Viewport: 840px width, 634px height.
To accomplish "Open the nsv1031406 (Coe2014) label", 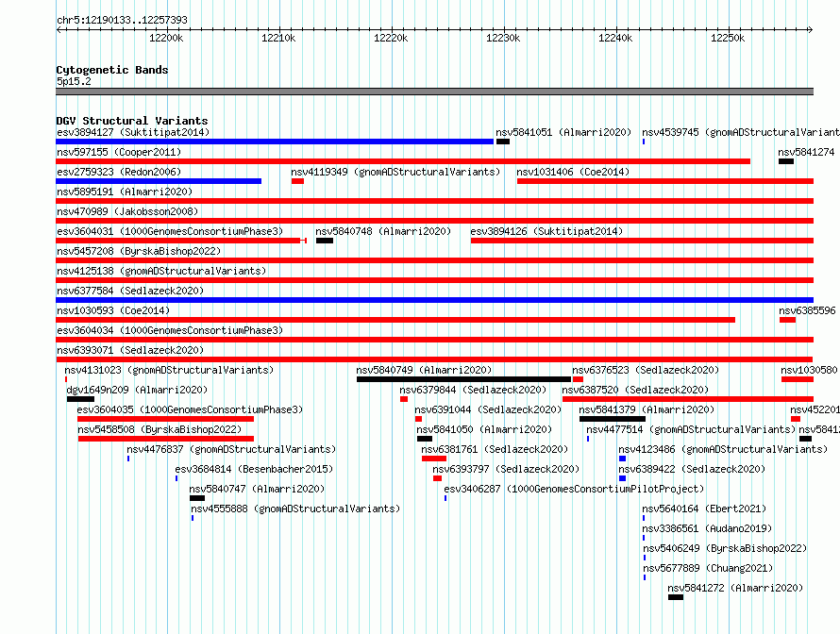I will [573, 172].
